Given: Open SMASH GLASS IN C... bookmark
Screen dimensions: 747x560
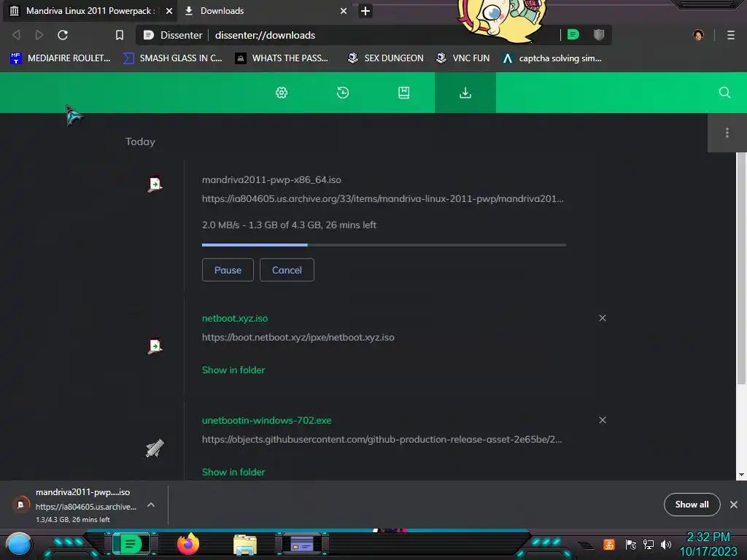Looking at the screenshot, I should coord(172,58).
